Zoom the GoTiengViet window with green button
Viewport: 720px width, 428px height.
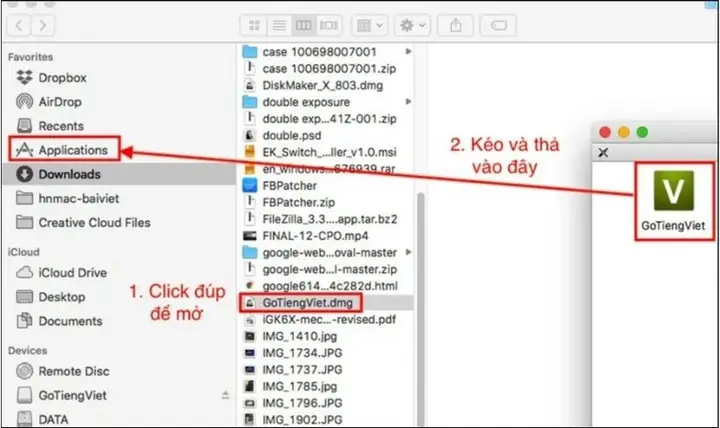tap(642, 132)
